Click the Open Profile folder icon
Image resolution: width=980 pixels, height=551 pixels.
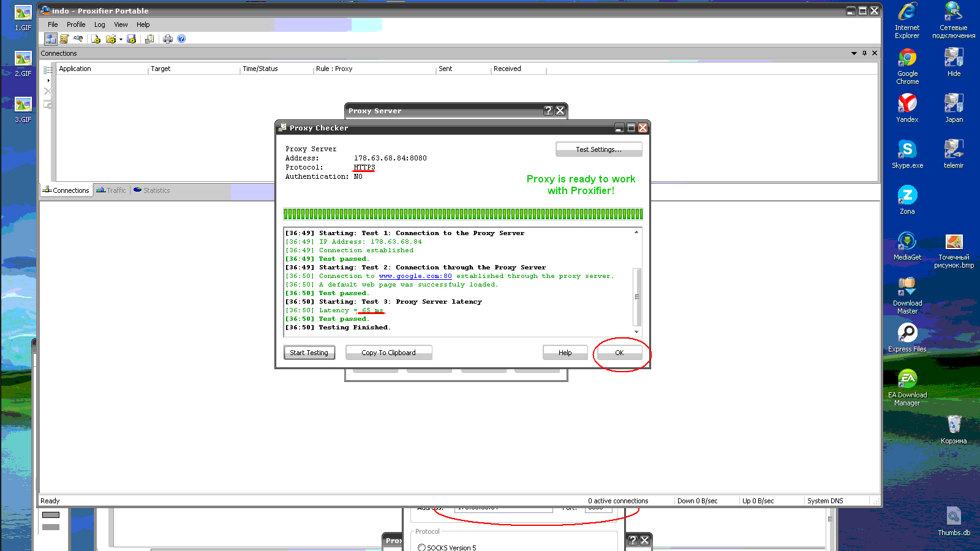[111, 39]
